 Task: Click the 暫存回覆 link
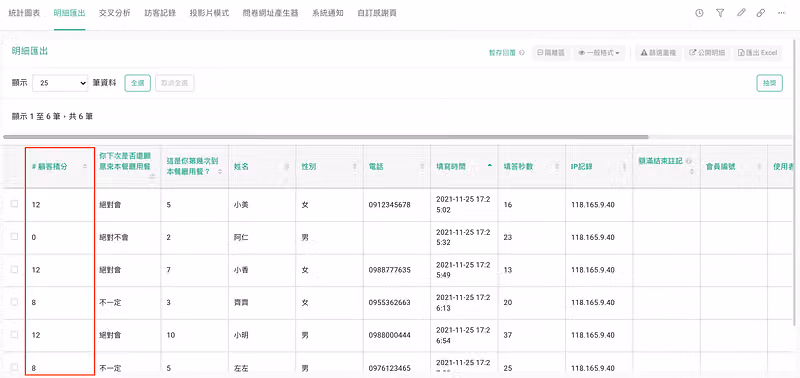point(503,53)
